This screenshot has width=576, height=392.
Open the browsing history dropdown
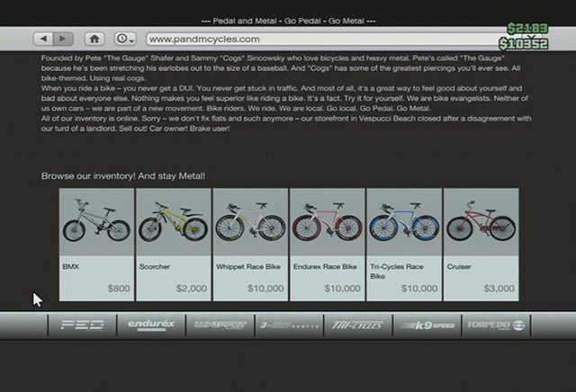point(125,39)
